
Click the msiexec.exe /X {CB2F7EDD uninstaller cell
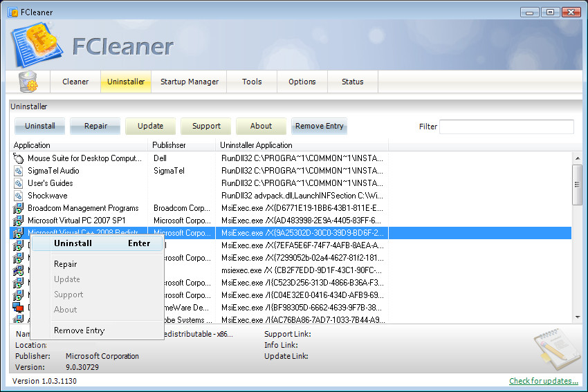(x=302, y=270)
